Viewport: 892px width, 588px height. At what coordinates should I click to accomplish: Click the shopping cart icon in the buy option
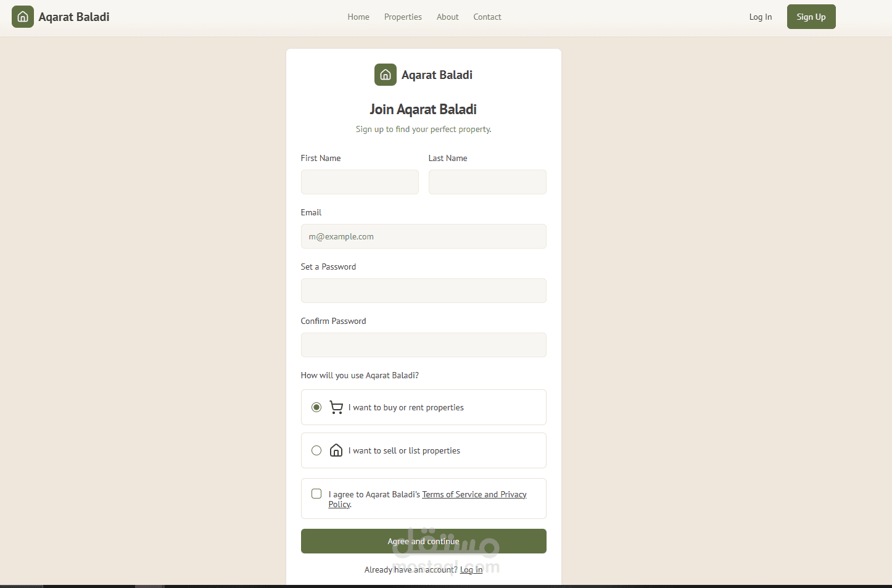coord(336,407)
